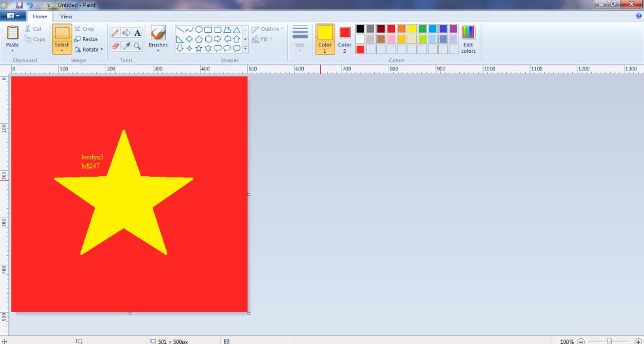Choose the Rounded rectangular callout shape
This screenshot has width=644, height=344.
click(218, 48)
